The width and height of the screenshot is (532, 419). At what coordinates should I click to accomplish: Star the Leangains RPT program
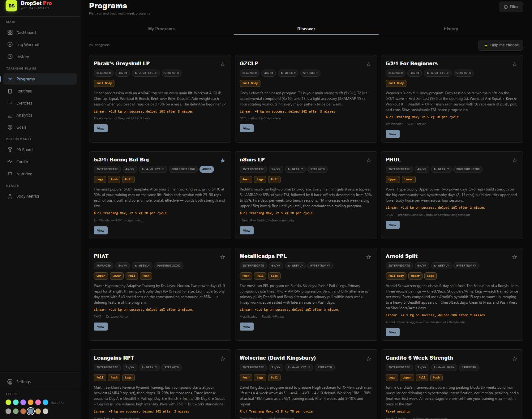tap(223, 359)
